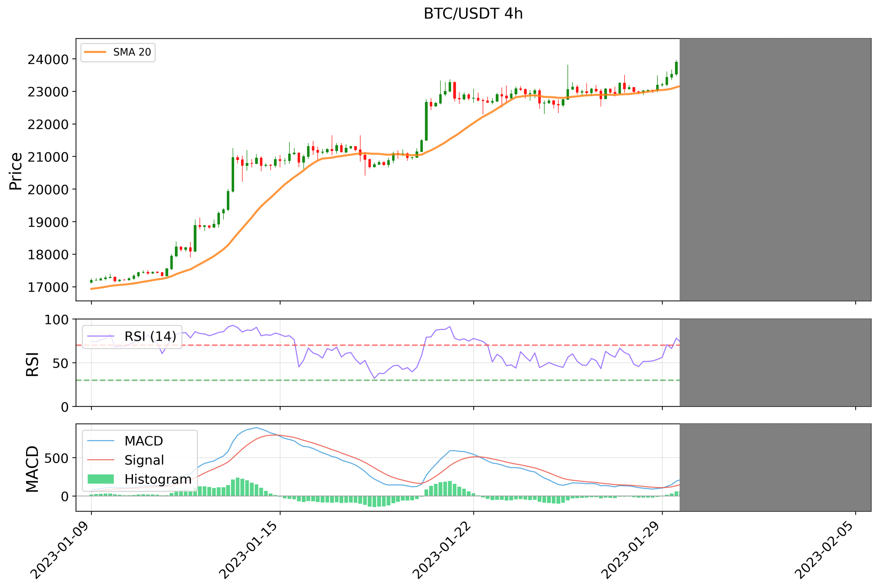This screenshot has width=878, height=588.
Task: Click the Histogram legend label
Action: 158,479
